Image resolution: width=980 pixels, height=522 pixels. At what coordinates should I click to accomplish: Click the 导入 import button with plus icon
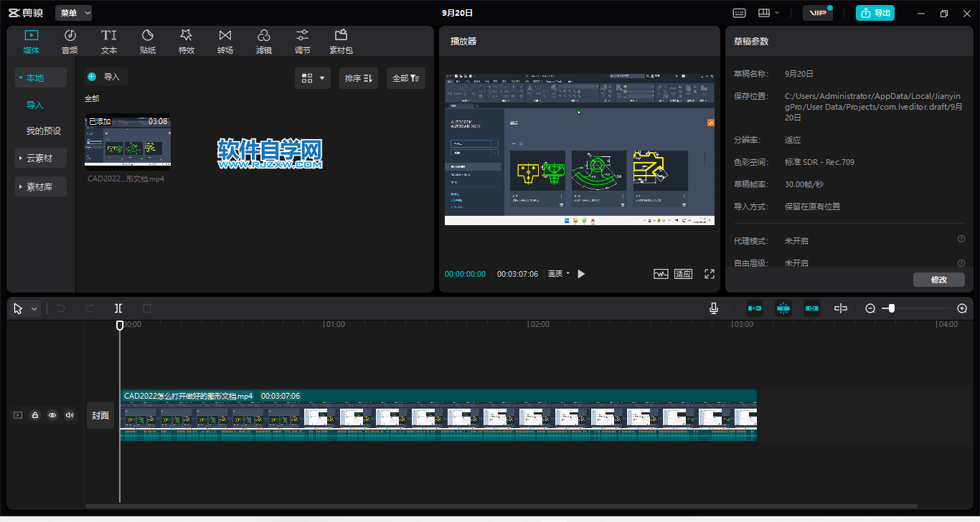pyautogui.click(x=105, y=77)
